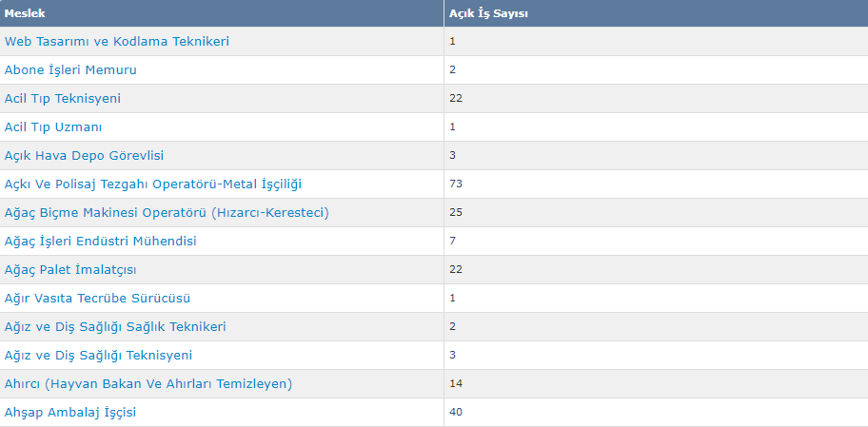The height and width of the screenshot is (427, 868).
Task: Click the Acil Tıp Uzmanı link
Action: click(x=53, y=127)
